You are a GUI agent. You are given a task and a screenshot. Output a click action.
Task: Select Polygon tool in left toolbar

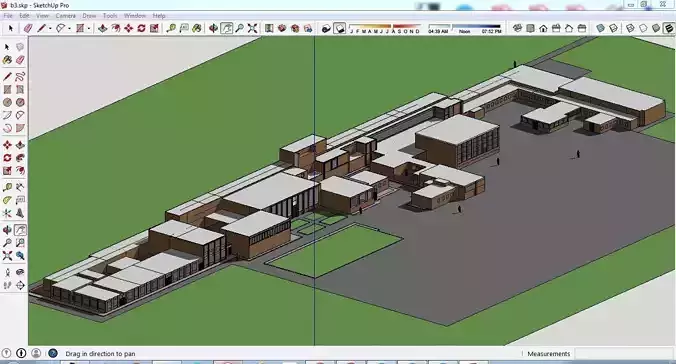coord(20,102)
